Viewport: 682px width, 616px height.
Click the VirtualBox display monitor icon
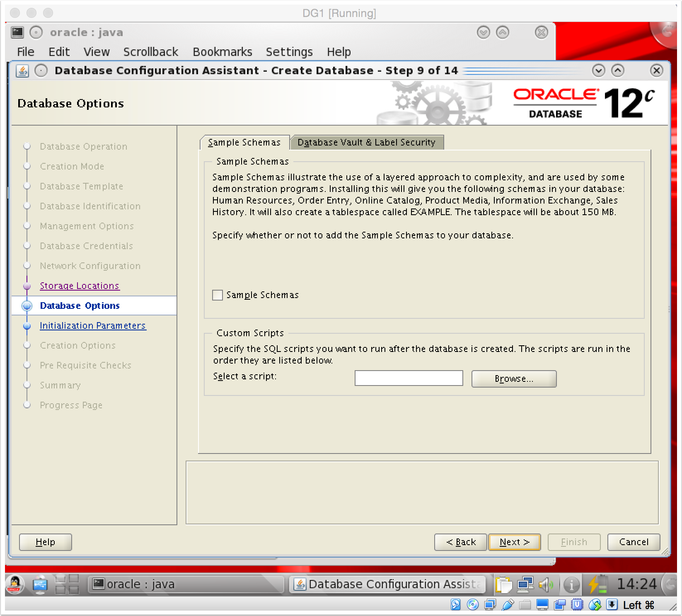542,605
